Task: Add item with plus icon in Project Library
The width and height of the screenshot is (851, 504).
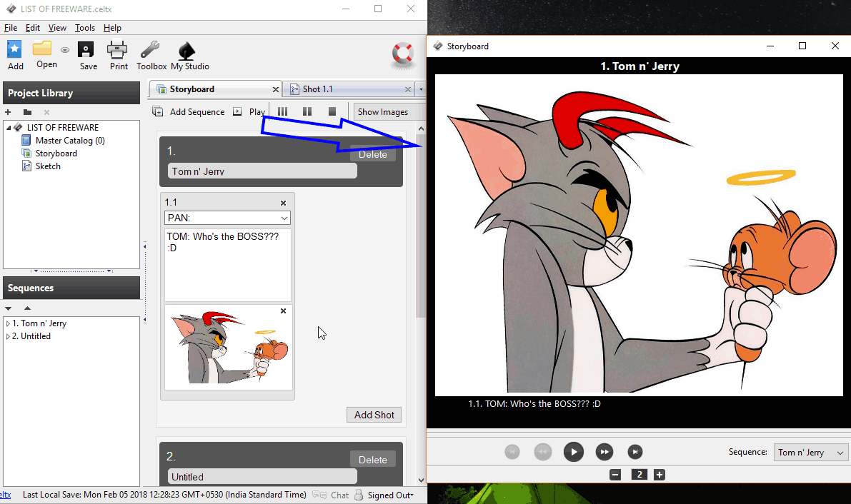Action: pos(8,112)
